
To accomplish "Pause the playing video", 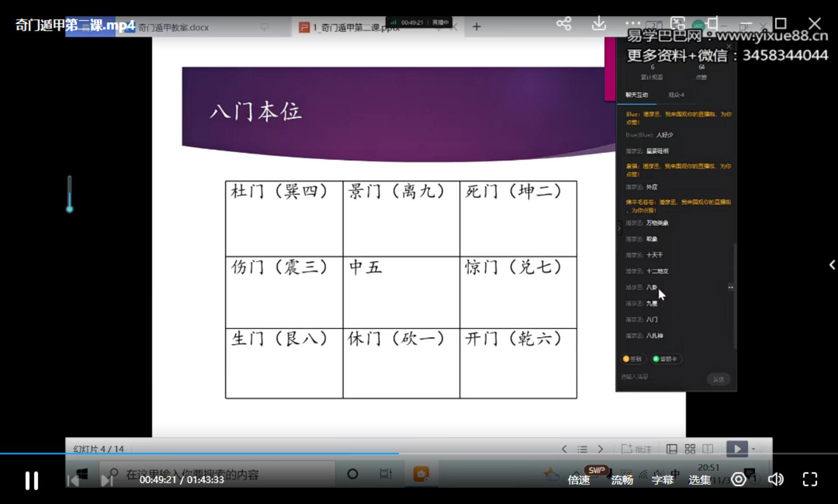I will pyautogui.click(x=31, y=480).
